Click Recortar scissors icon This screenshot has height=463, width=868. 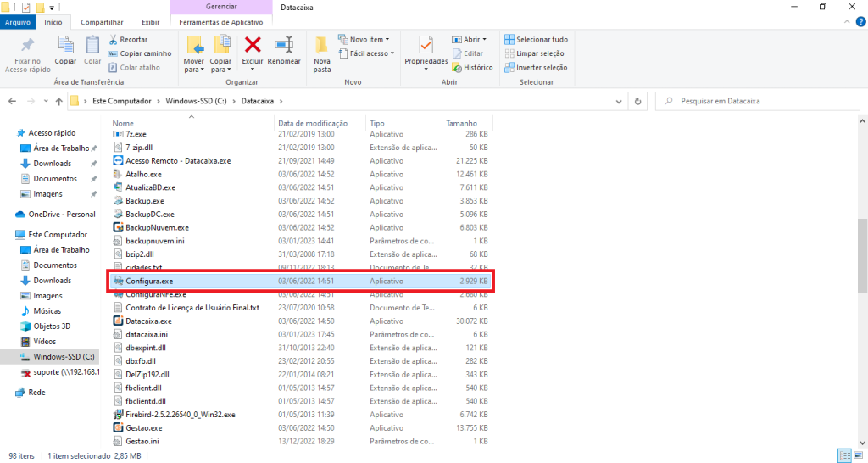pyautogui.click(x=114, y=39)
